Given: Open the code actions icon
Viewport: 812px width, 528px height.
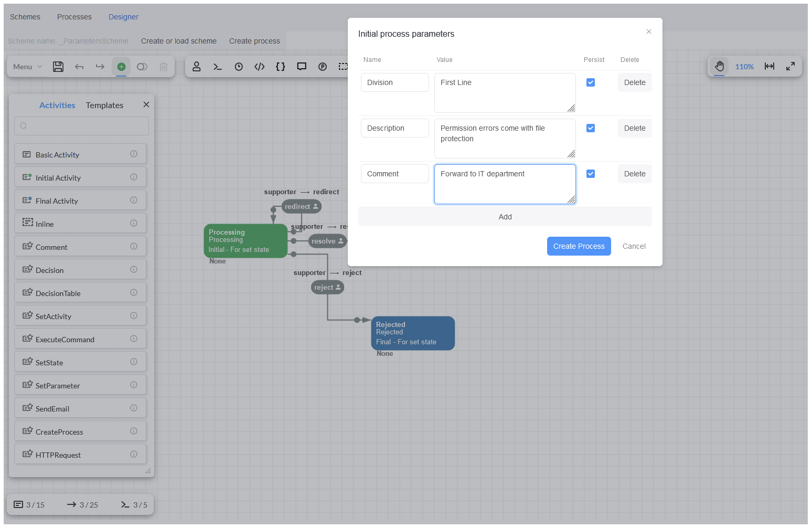Looking at the screenshot, I should point(260,67).
